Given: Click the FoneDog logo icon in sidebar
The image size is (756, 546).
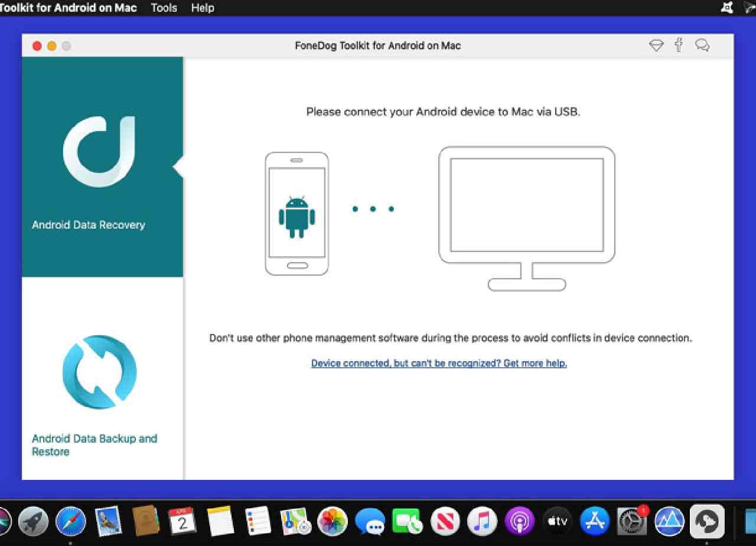Looking at the screenshot, I should click(99, 152).
